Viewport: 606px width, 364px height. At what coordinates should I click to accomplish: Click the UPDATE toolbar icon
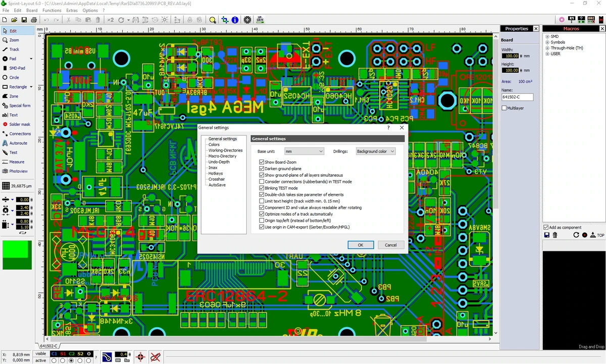point(260,20)
